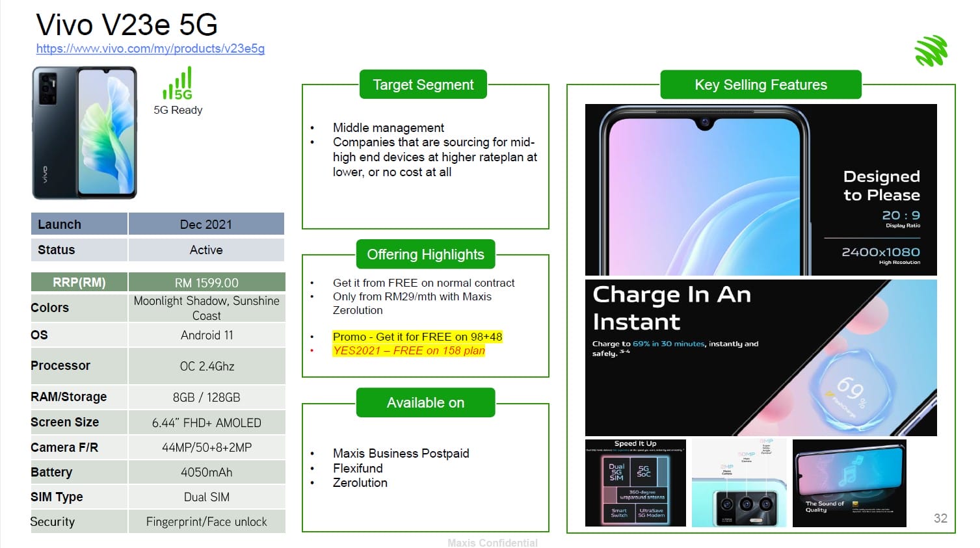
Task: Select the Active status cell
Action: pyautogui.click(x=206, y=250)
